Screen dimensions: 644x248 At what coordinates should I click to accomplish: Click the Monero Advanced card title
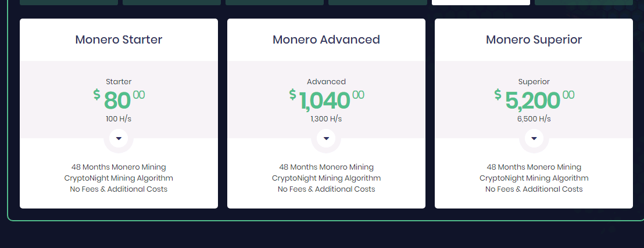click(326, 39)
